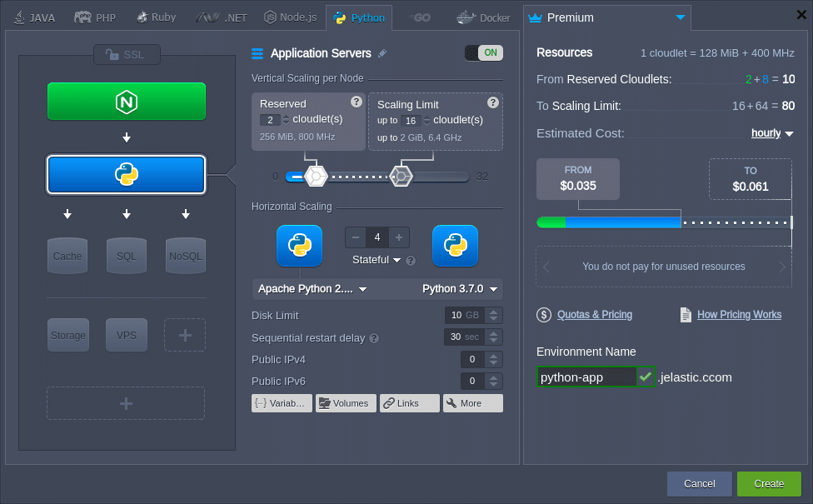Open the Docker tab

[x=483, y=18]
